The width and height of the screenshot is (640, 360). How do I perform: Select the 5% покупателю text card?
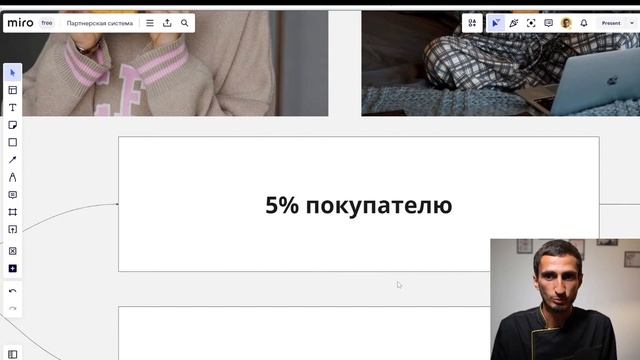(x=359, y=204)
